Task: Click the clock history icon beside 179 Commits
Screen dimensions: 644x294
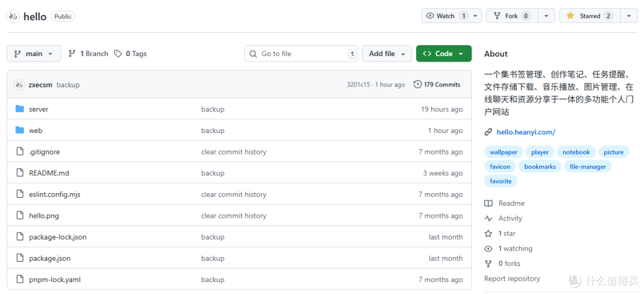Action: click(417, 85)
